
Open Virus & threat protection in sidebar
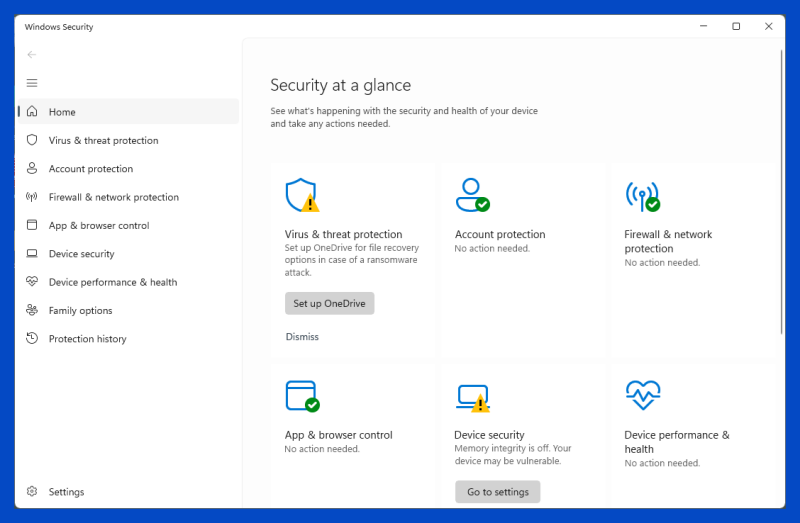click(x=128, y=140)
